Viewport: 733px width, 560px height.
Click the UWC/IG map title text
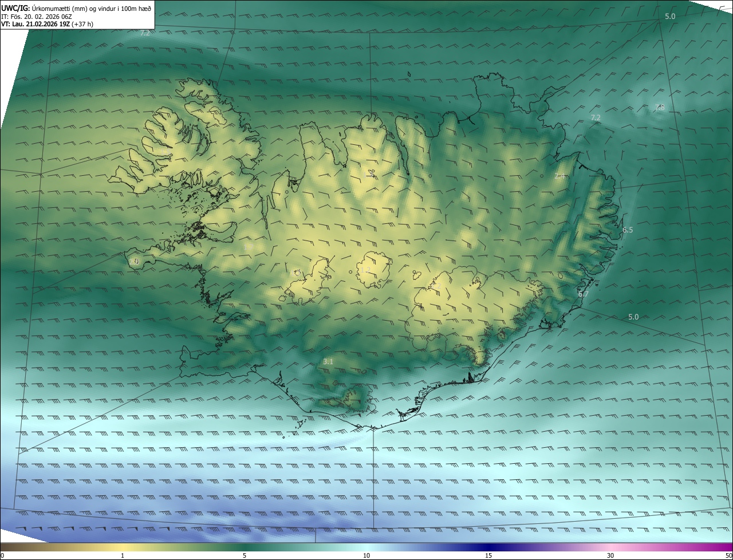tap(76, 7)
